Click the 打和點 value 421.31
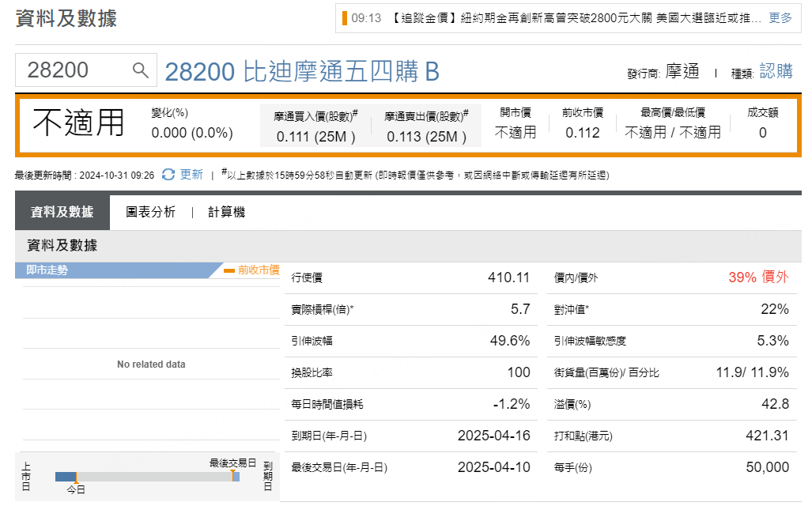This screenshot has width=812, height=506. [x=767, y=436]
